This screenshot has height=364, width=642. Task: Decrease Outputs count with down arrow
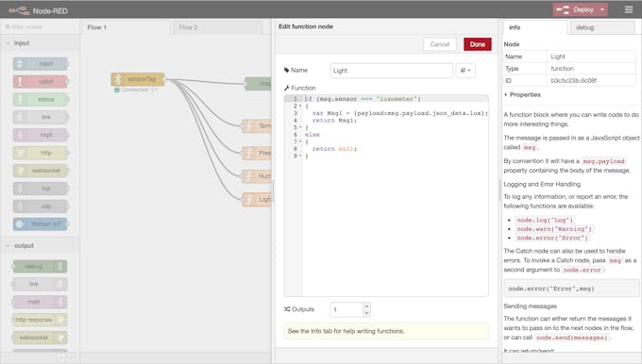(366, 313)
